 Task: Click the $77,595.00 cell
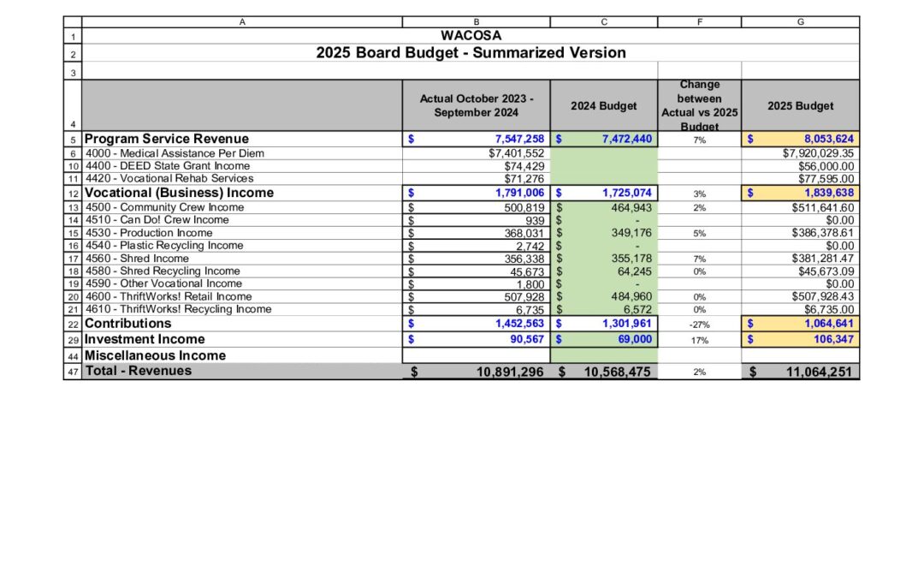(800, 179)
